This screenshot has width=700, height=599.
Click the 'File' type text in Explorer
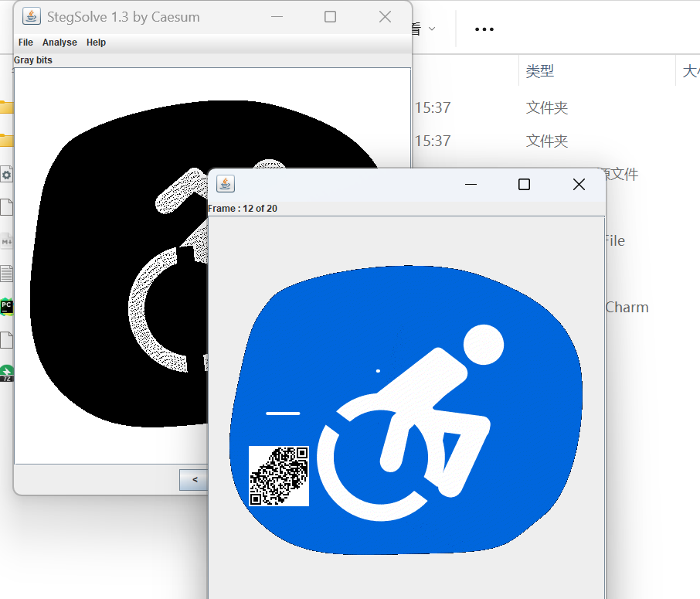click(615, 241)
